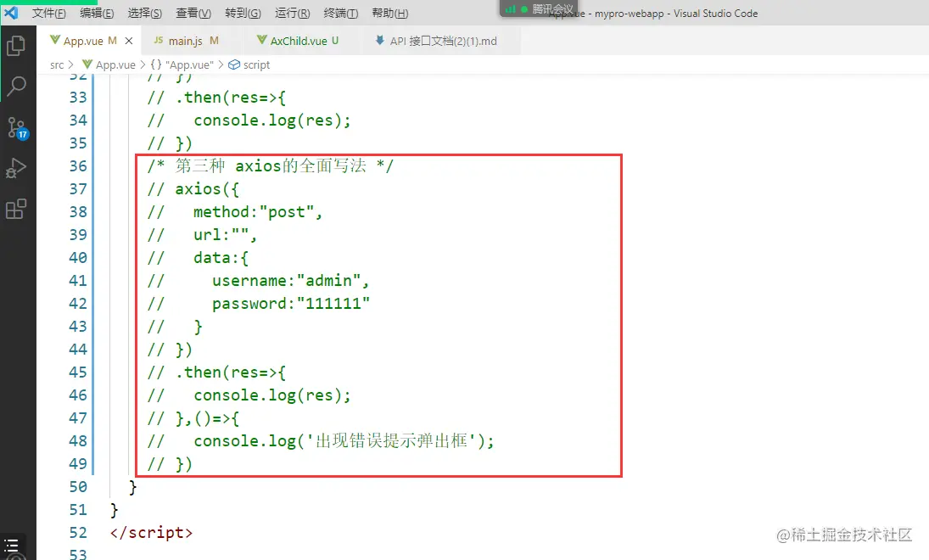Click line number 40 in the gutter
This screenshot has height=560, width=929.
(x=77, y=257)
